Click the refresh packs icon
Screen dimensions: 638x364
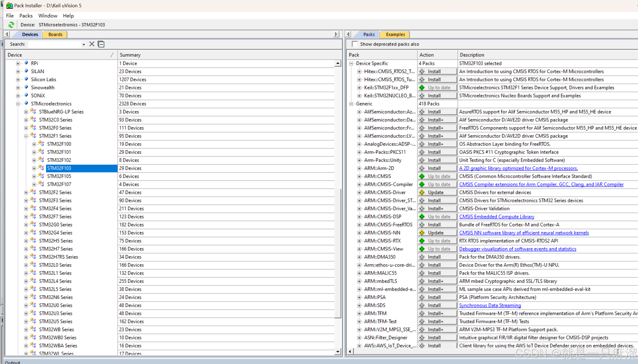(x=11, y=24)
